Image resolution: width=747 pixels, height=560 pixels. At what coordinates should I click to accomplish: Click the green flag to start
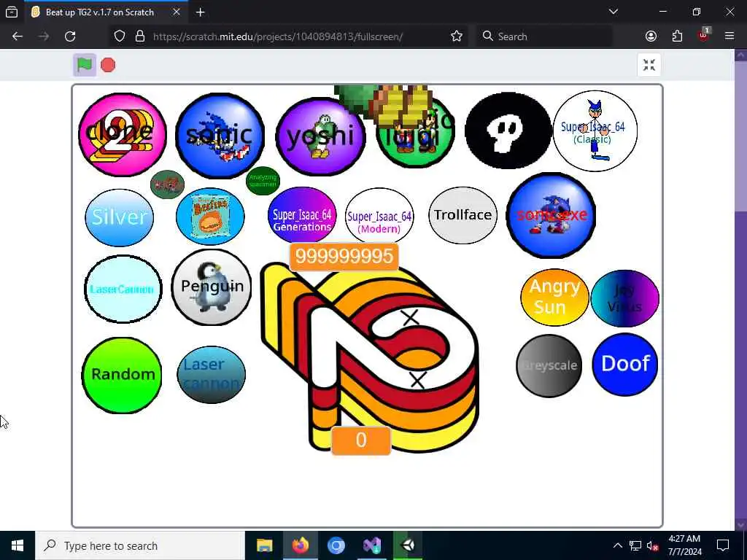coord(85,65)
